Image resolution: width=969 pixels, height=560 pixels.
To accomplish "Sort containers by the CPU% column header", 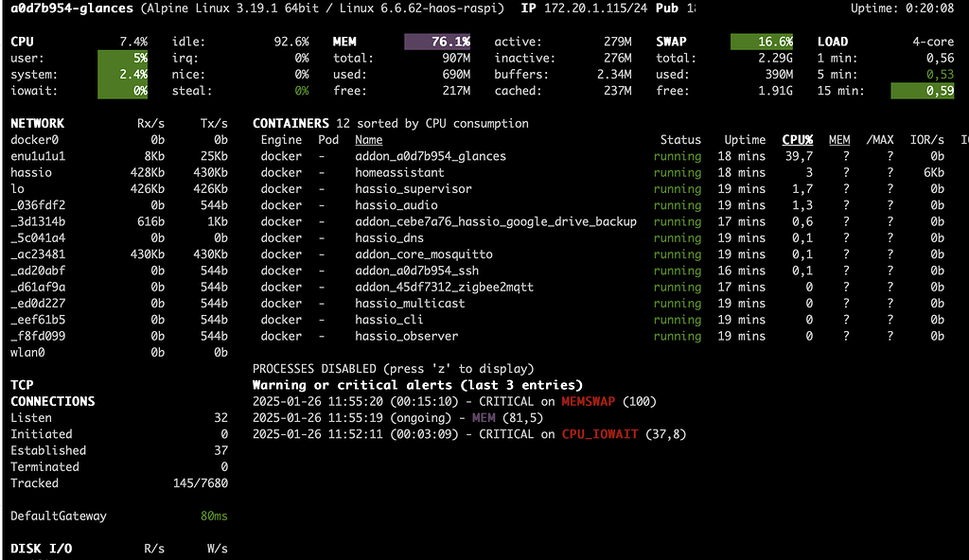I will click(x=797, y=139).
